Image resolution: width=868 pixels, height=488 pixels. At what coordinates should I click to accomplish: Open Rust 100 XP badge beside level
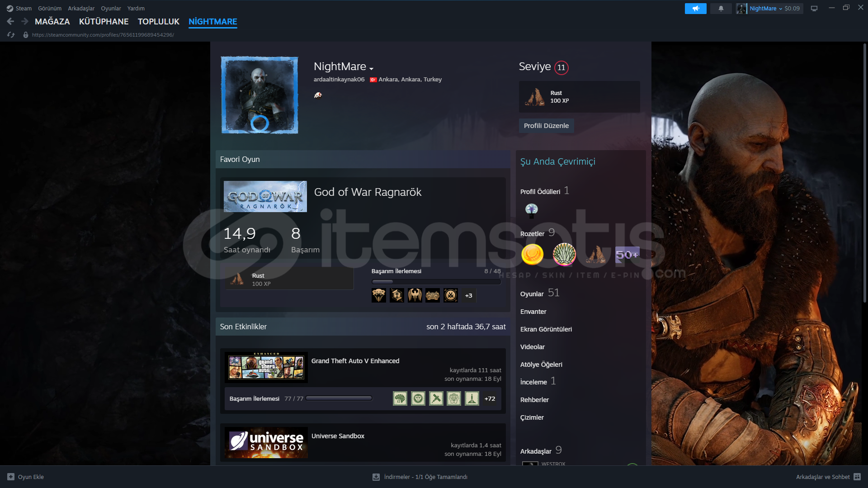(579, 97)
